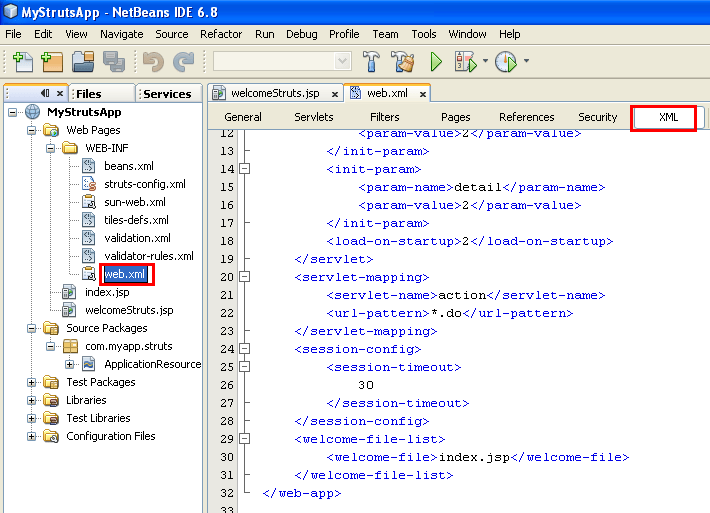Open the Filters view of web.xml
Screen dimensions: 710x513
click(384, 117)
